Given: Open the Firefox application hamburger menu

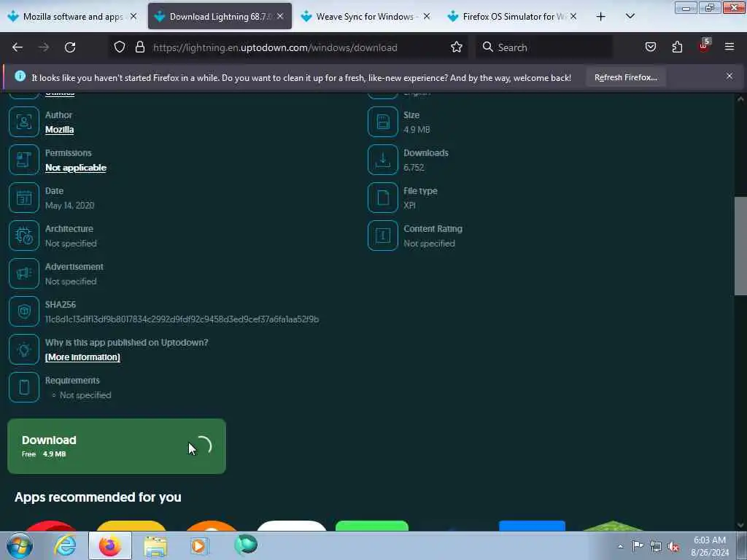Looking at the screenshot, I should click(x=729, y=47).
